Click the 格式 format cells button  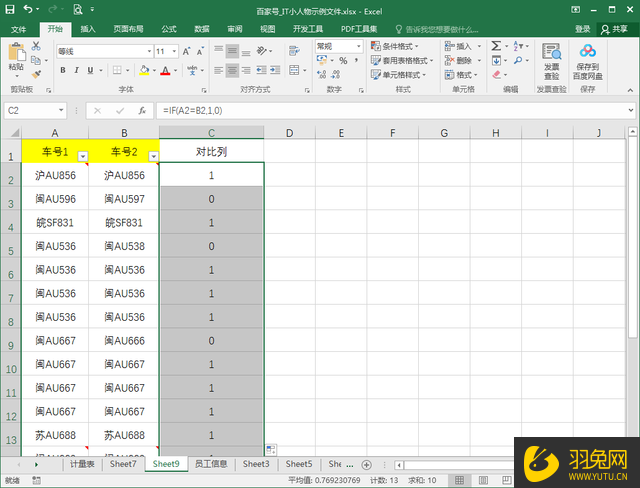(461, 75)
